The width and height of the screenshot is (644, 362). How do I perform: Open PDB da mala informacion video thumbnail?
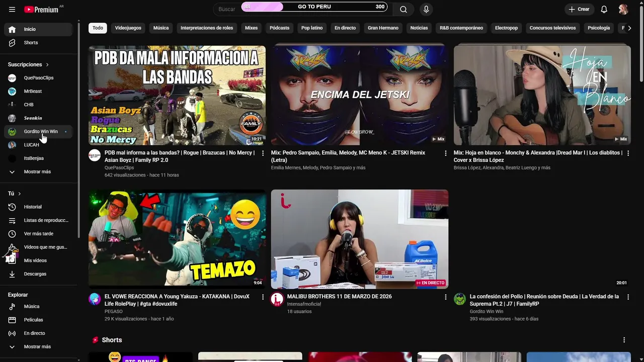(177, 95)
